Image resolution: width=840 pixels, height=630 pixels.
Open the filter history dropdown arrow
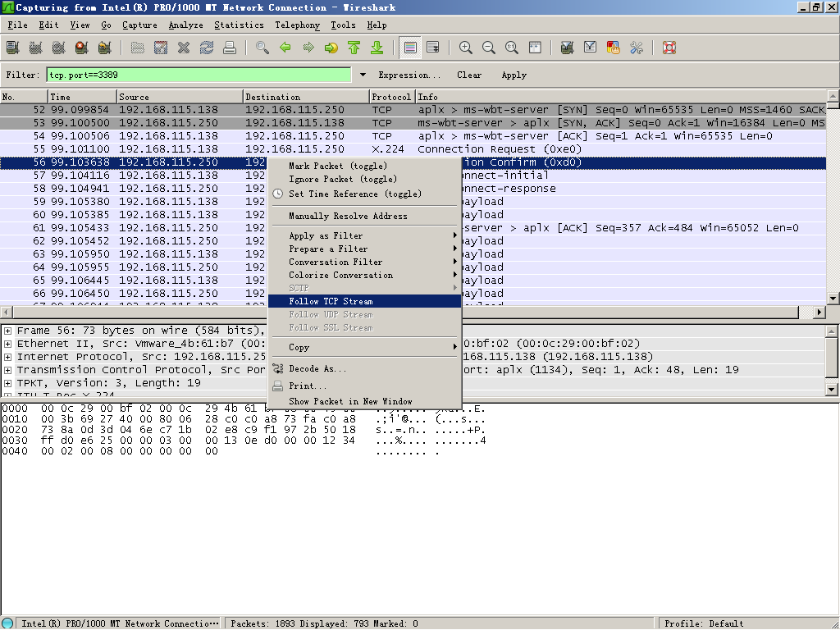363,75
